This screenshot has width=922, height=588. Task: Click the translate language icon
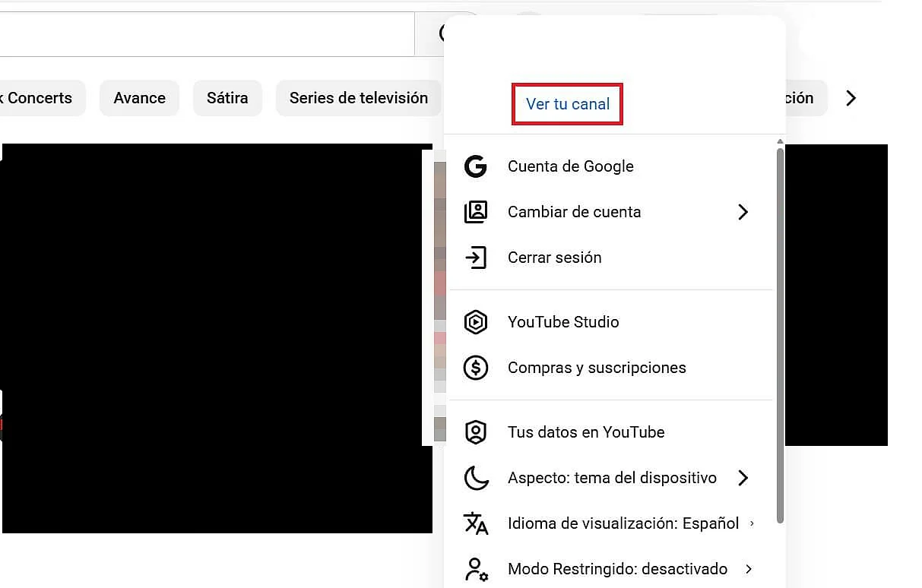click(x=476, y=523)
